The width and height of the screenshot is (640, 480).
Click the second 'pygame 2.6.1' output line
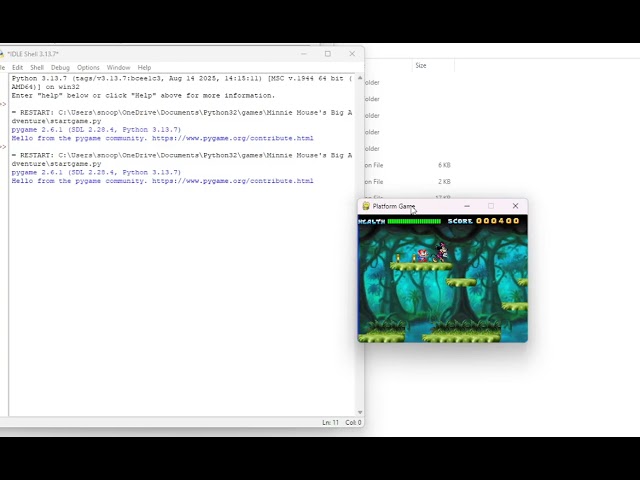[96, 172]
